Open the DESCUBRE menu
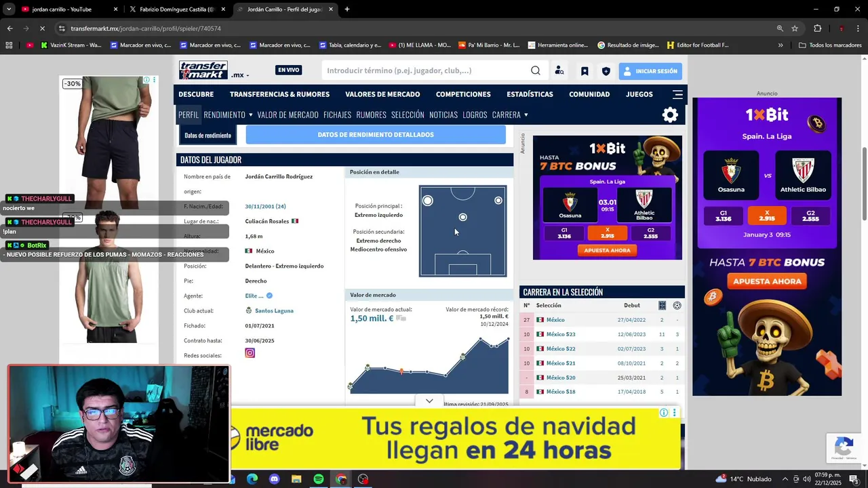 pos(196,94)
